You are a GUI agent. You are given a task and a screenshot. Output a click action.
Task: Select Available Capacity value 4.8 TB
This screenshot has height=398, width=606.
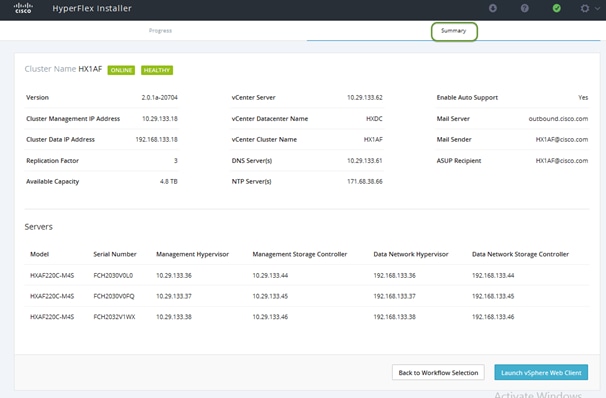tap(169, 181)
